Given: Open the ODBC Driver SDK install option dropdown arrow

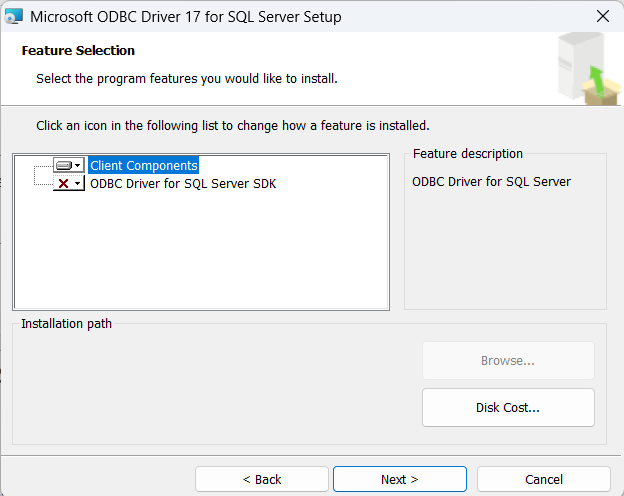Looking at the screenshot, I should click(78, 184).
